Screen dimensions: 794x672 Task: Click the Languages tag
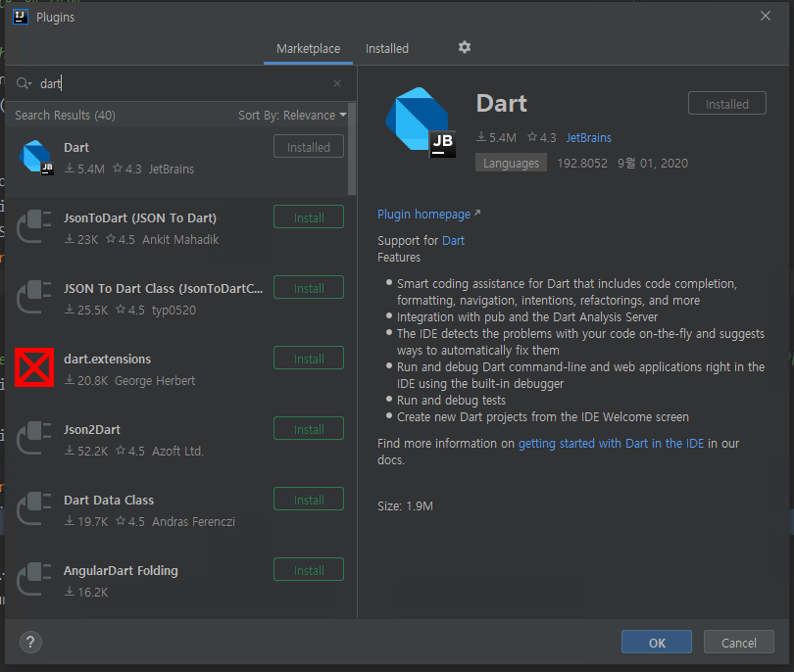click(x=511, y=163)
